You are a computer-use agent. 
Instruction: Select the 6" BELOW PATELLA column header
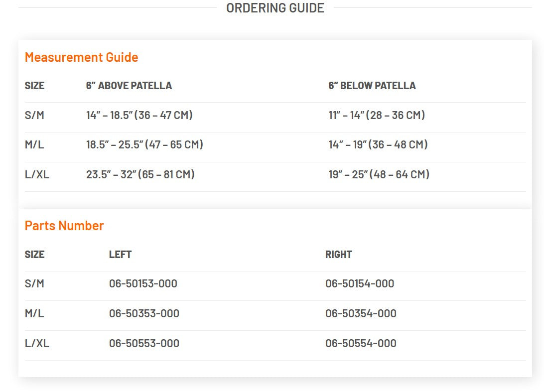click(x=372, y=86)
